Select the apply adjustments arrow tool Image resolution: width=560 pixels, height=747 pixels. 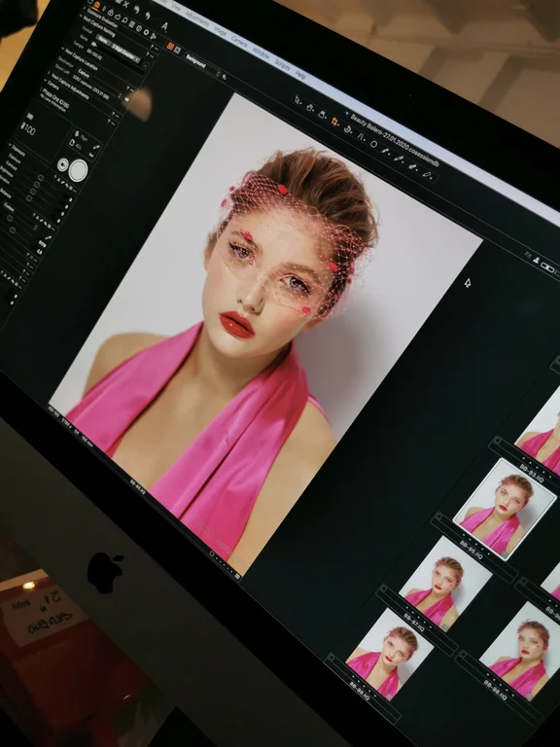pyautogui.click(x=412, y=166)
